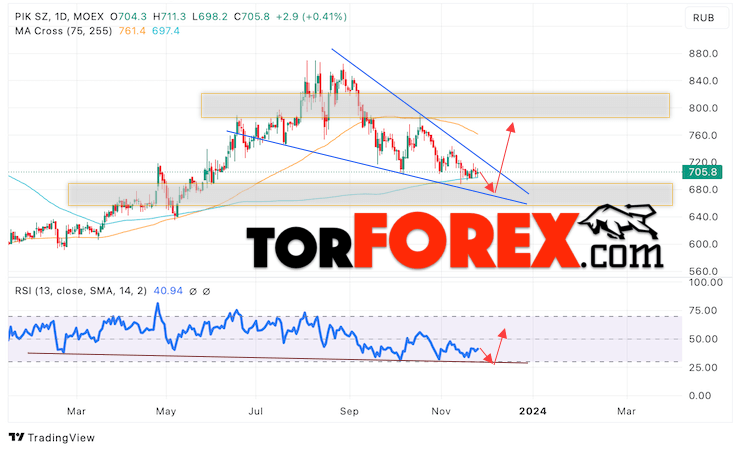This screenshot has height=452, width=741.
Task: Click the change value +2.9 (+0.41%)
Action: [x=311, y=17]
